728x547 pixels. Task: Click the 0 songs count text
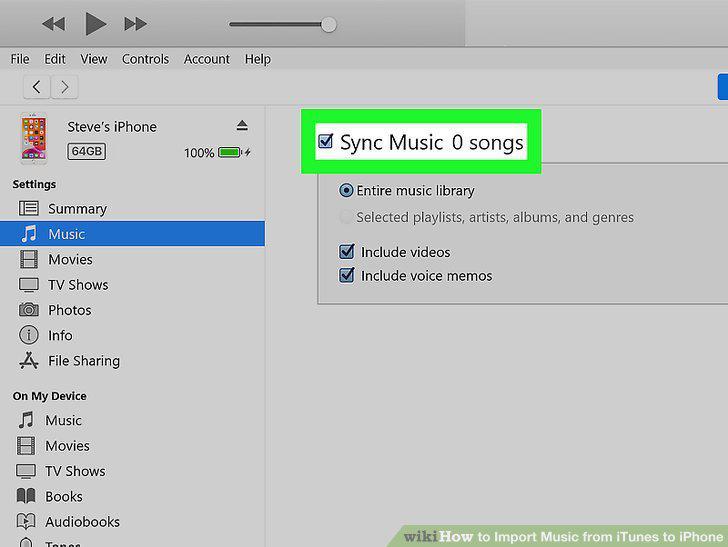[488, 143]
